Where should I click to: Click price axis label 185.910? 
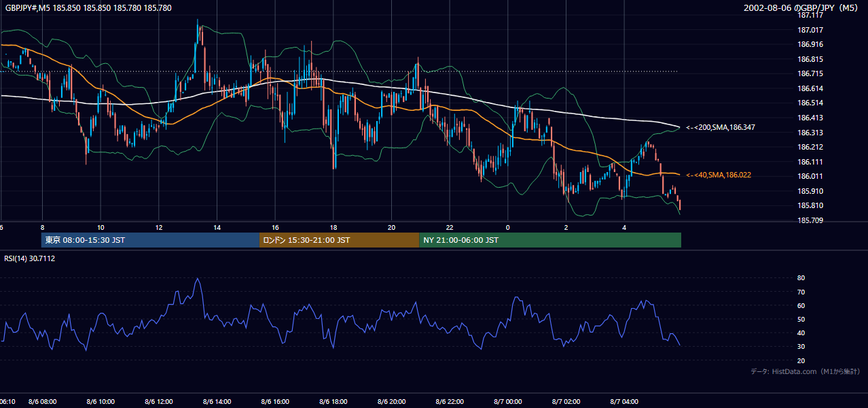click(x=810, y=191)
